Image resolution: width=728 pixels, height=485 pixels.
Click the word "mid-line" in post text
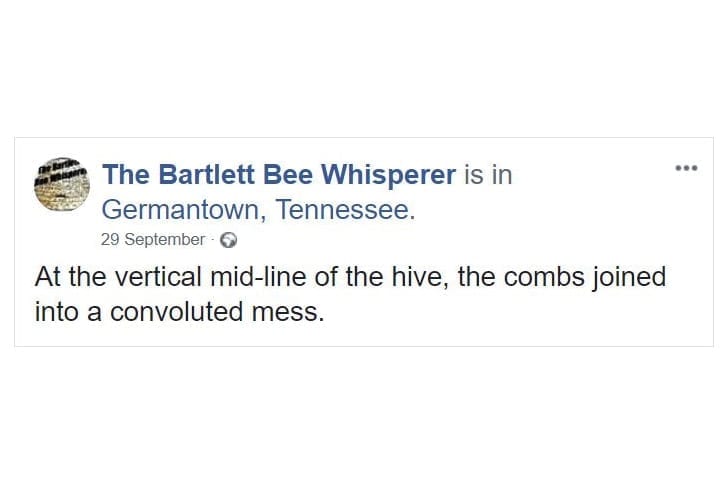258,277
